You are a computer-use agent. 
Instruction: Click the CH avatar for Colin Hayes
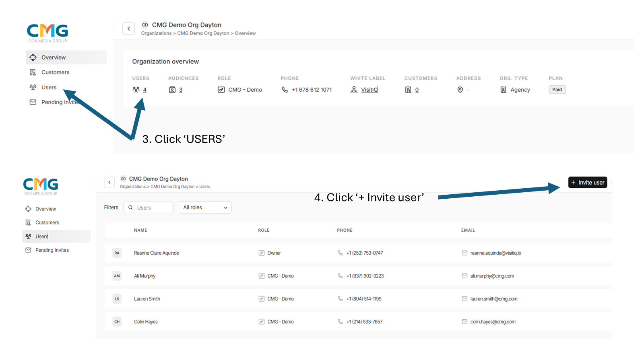coord(117,322)
